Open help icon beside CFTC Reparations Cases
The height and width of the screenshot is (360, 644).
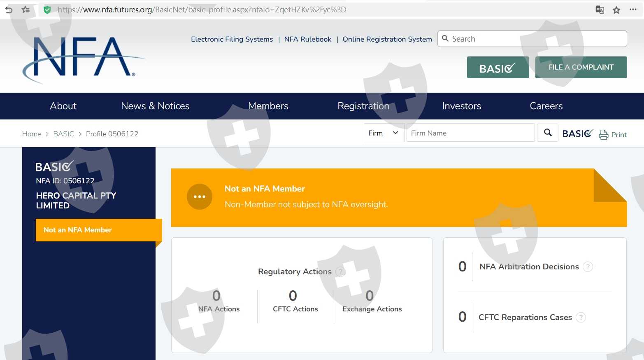[581, 317]
